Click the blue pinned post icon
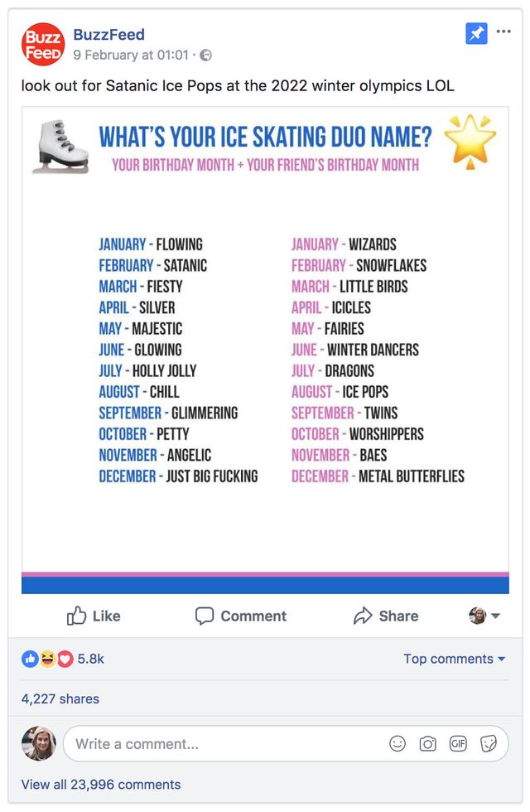Image resolution: width=530 pixels, height=812 pixels. coord(476,34)
